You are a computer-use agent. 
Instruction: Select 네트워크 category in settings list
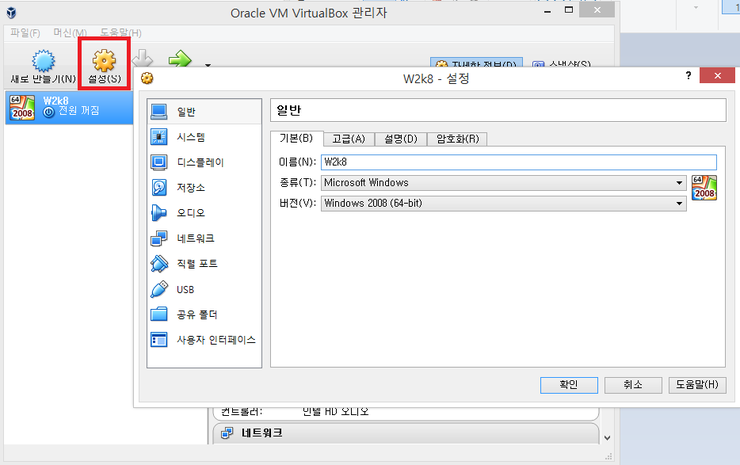point(194,238)
